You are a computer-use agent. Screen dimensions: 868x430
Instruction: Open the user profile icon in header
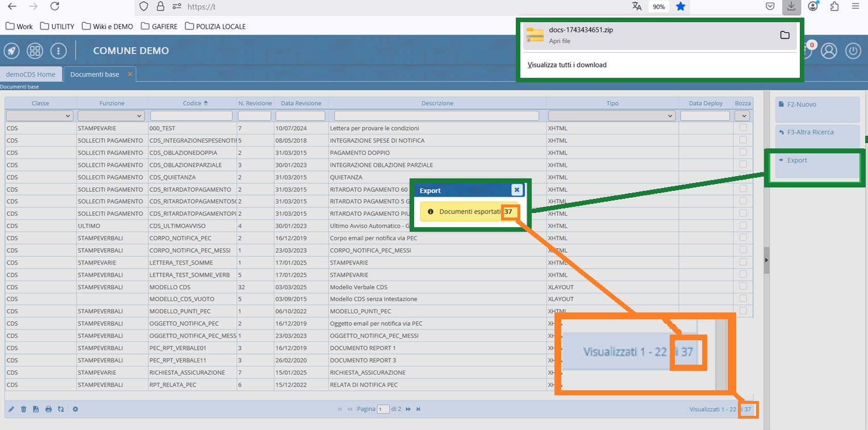click(x=829, y=51)
